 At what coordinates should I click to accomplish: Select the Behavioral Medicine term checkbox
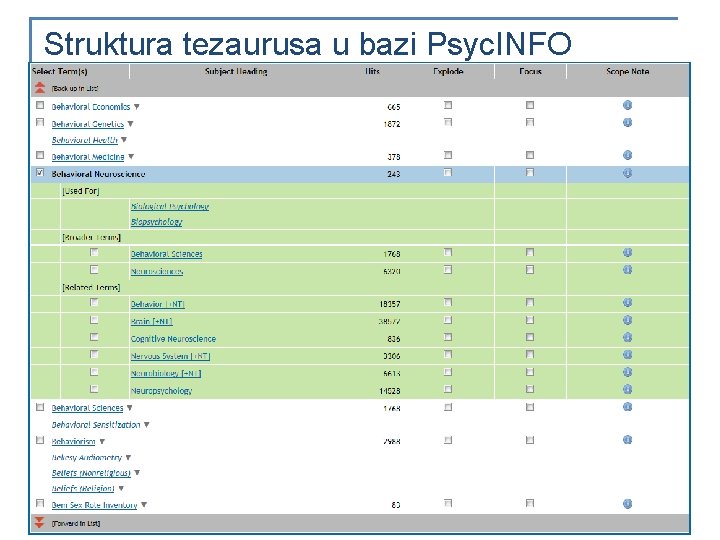click(x=40, y=155)
